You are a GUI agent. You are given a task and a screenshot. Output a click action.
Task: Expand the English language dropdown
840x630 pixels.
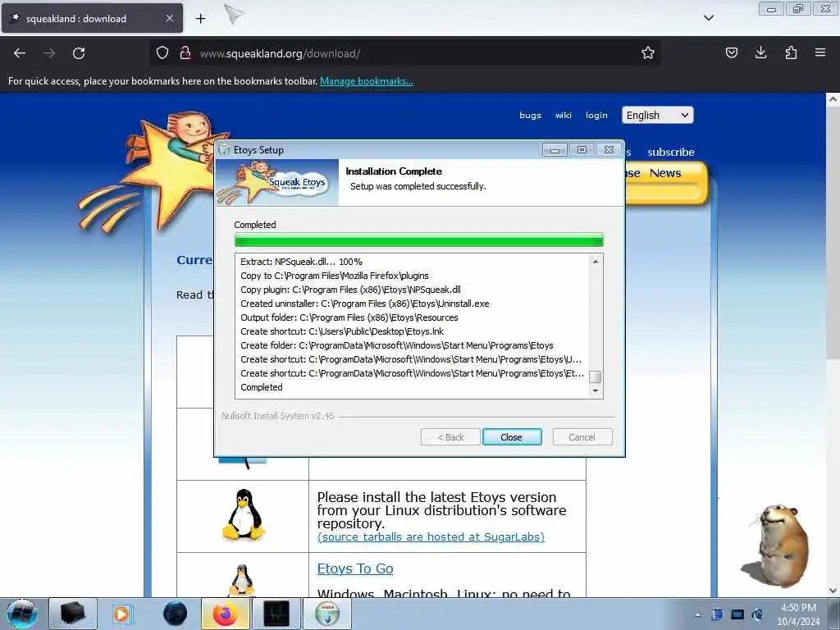[657, 115]
